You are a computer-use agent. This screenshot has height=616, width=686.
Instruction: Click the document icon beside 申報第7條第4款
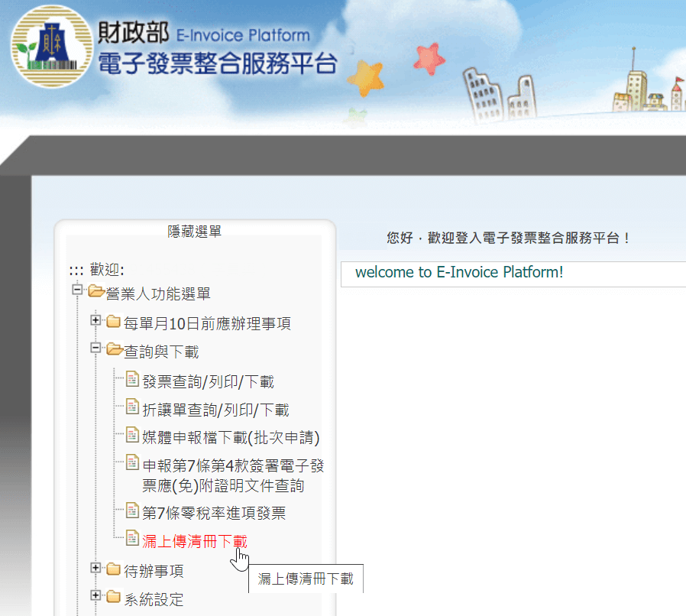[x=132, y=463]
